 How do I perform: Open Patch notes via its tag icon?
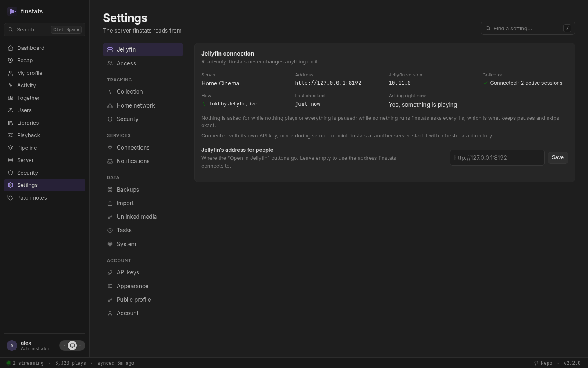pos(10,197)
